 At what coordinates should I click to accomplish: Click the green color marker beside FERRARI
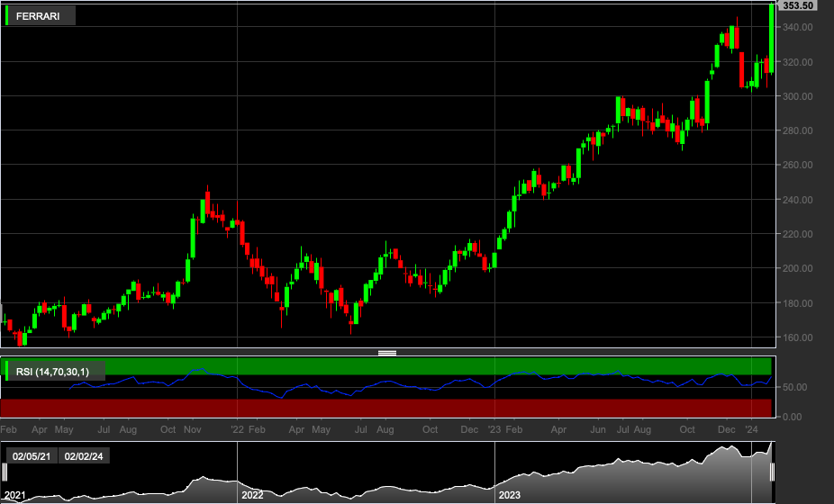pyautogui.click(x=6, y=16)
